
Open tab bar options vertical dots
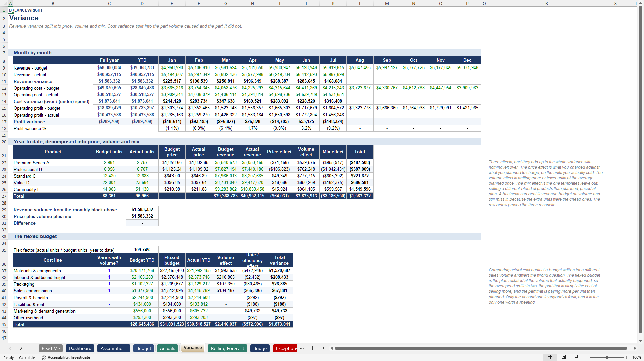click(x=323, y=348)
